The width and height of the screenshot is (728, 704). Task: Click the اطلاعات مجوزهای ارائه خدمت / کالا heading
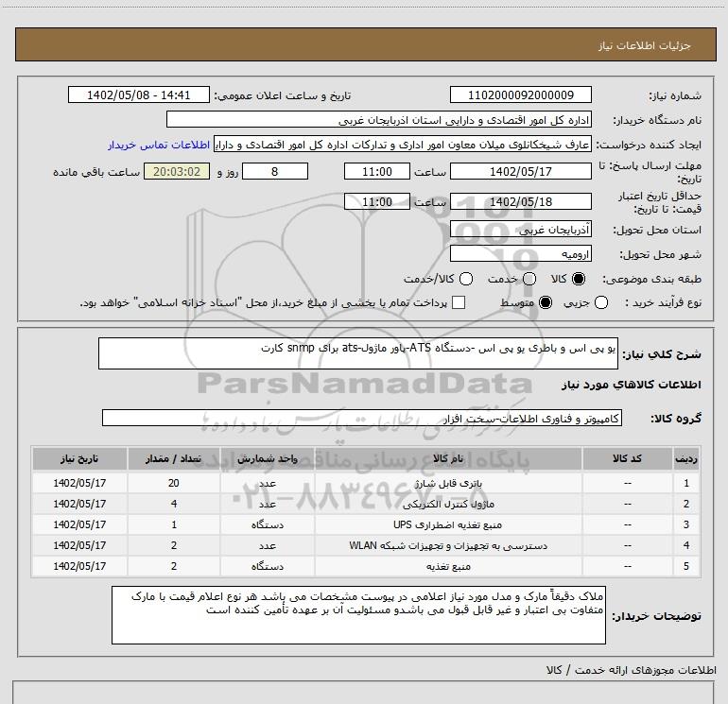pos(631,670)
